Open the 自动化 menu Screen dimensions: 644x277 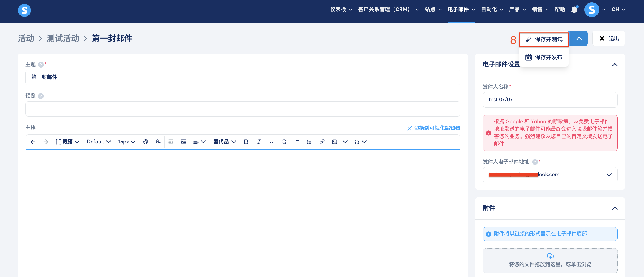(492, 9)
